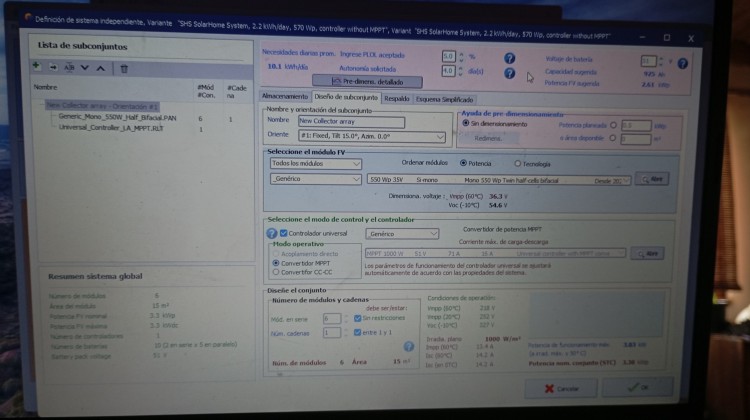Adjust Voltaje de batería spinner
This screenshot has height=420, width=750.
coord(661,61)
